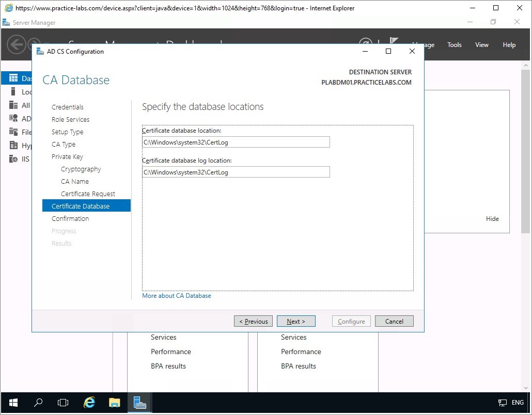Click the Previous button
This screenshot has width=532, height=415.
pos(253,321)
